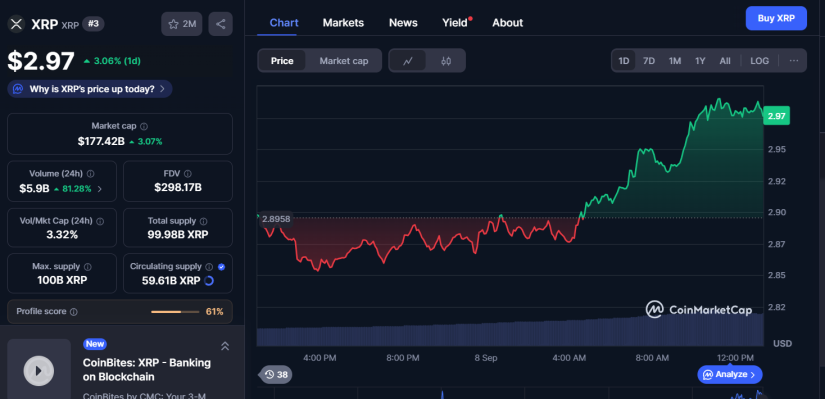
Task: Open the share icon button
Action: pyautogui.click(x=220, y=24)
